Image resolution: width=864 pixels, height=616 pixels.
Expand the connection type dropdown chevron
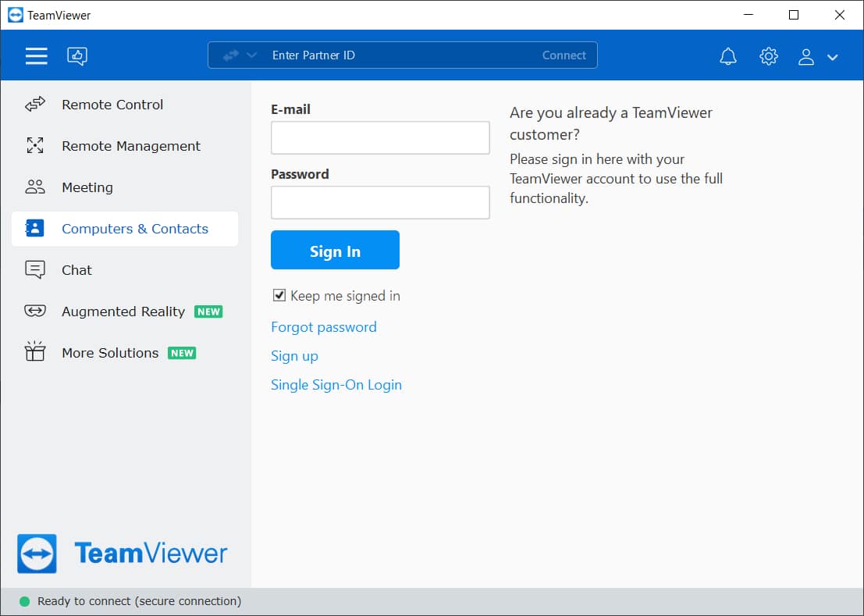pos(251,55)
